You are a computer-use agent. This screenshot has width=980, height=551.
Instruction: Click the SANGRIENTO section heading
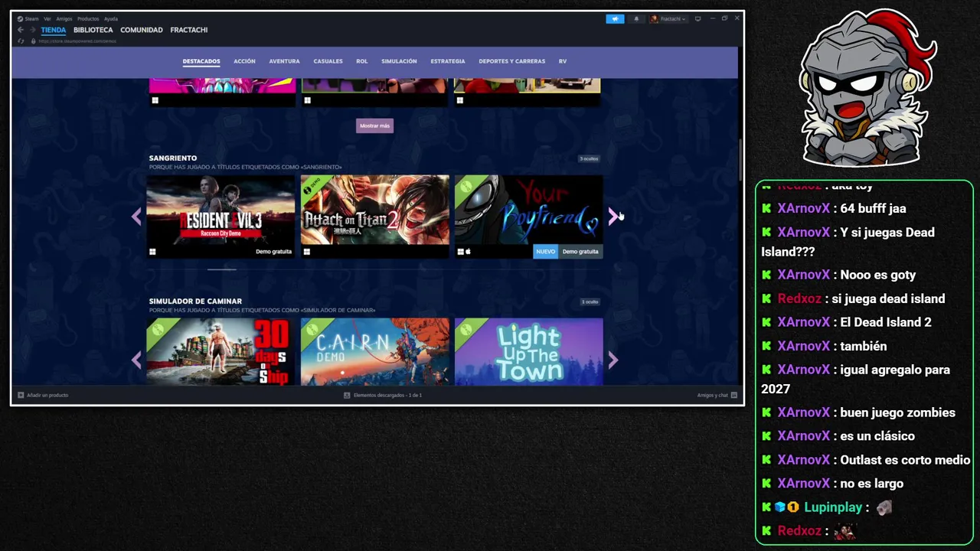pyautogui.click(x=173, y=158)
